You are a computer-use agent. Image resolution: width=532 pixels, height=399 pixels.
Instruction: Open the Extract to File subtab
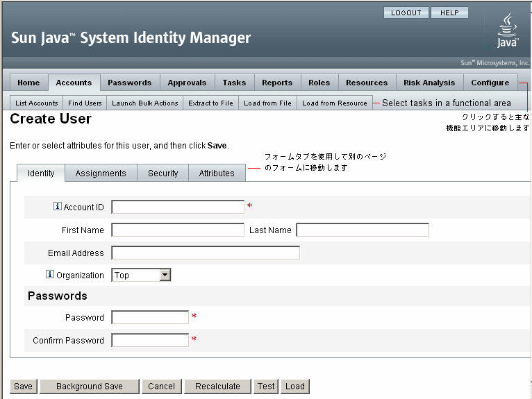click(x=210, y=103)
